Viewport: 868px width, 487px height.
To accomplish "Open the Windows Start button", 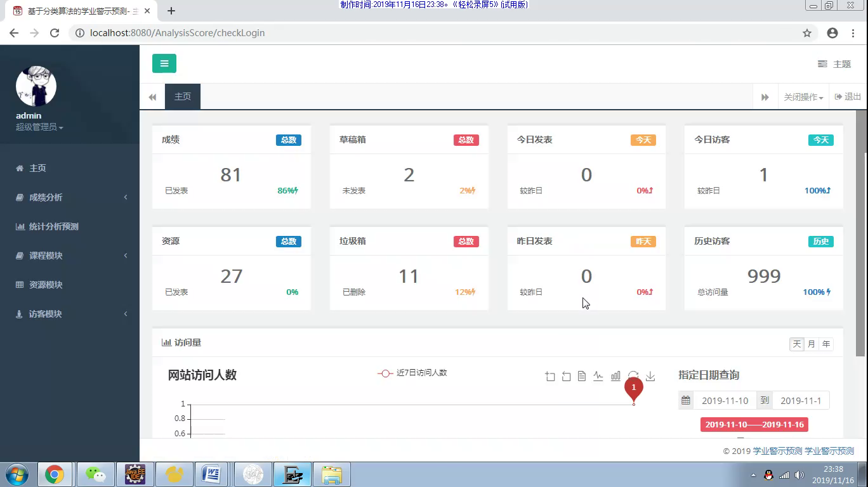I will pos(16,474).
